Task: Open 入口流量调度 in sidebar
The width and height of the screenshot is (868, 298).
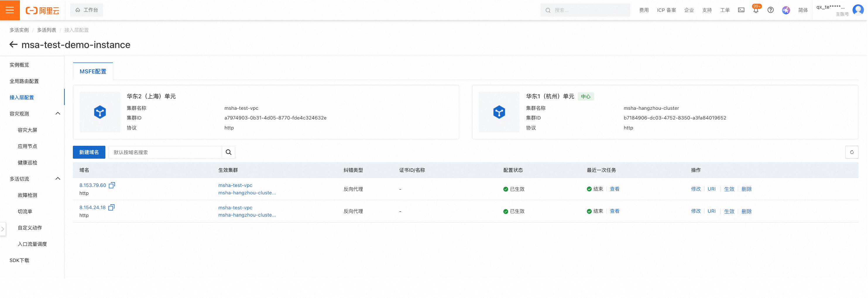Action: [x=32, y=244]
